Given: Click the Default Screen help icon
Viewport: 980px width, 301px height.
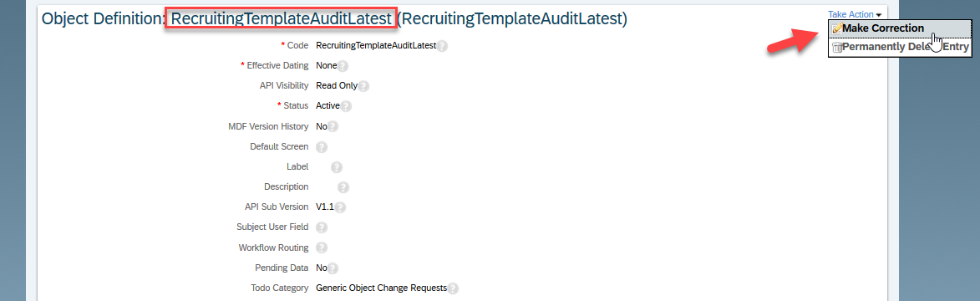Looking at the screenshot, I should coord(322,147).
